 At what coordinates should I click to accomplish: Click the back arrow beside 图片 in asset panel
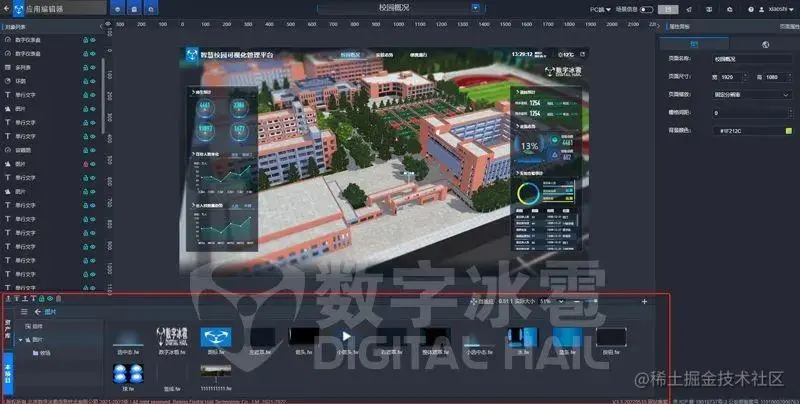point(37,311)
